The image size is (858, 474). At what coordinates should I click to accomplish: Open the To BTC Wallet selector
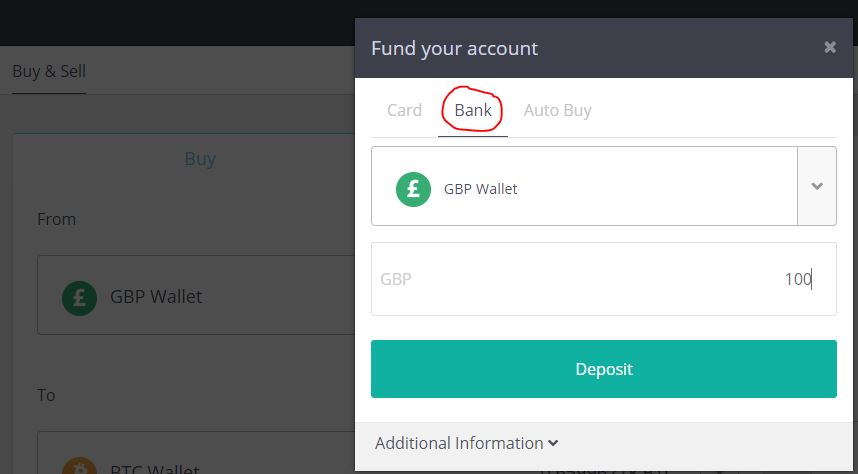click(196, 453)
